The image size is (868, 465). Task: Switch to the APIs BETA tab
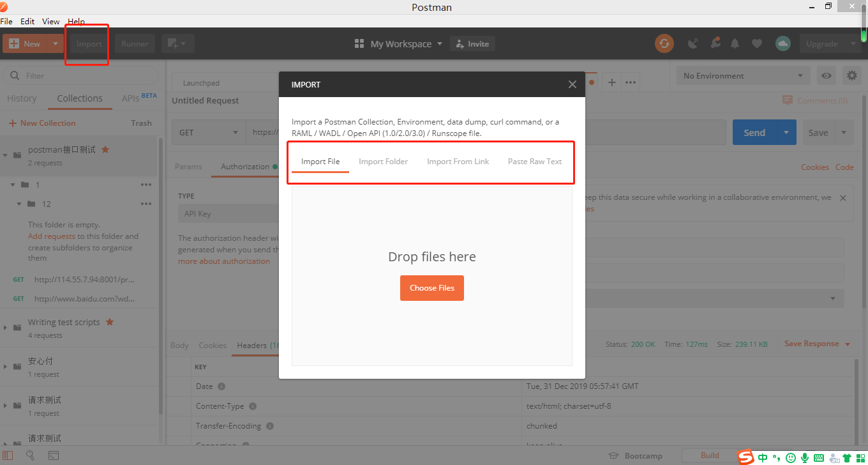139,98
